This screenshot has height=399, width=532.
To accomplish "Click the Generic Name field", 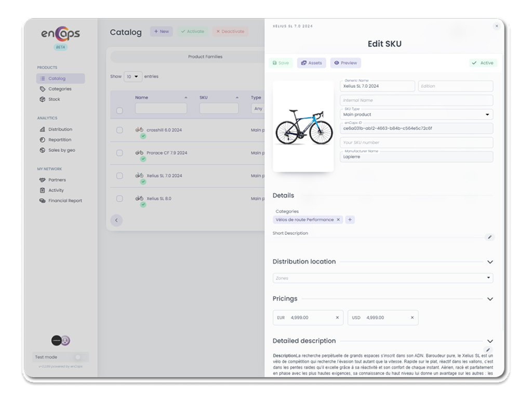I will [x=377, y=86].
